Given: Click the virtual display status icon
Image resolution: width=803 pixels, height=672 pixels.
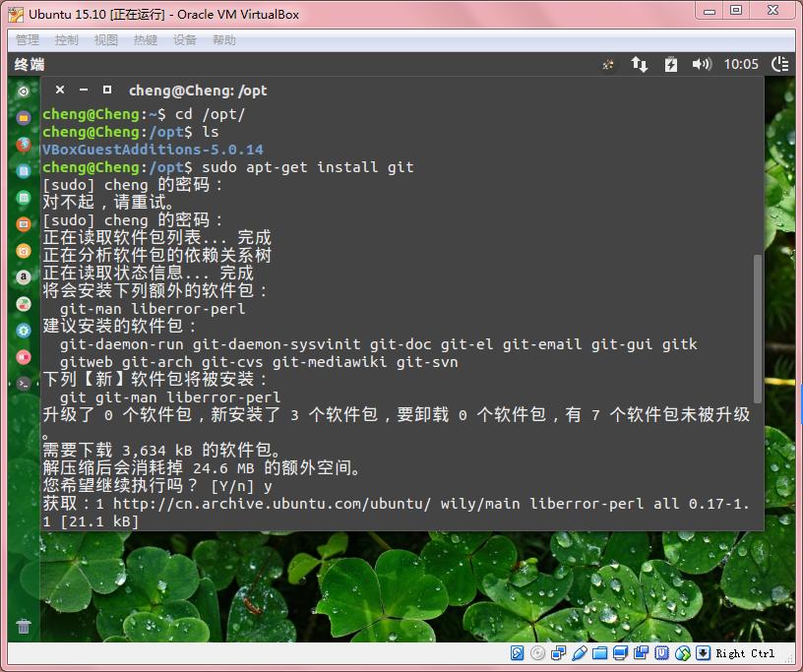Looking at the screenshot, I should 621,653.
